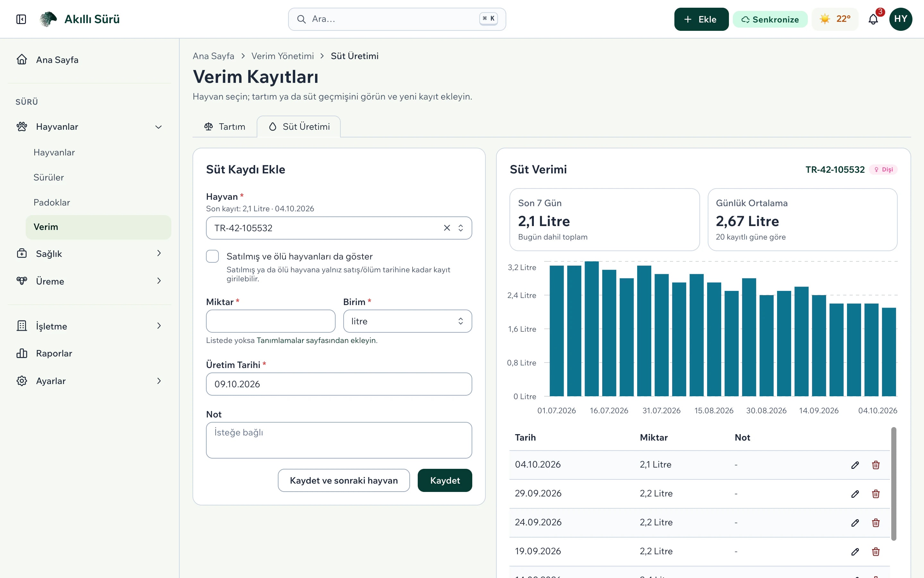Image resolution: width=924 pixels, height=578 pixels.
Task: Open the HY user avatar menu
Action: point(901,19)
